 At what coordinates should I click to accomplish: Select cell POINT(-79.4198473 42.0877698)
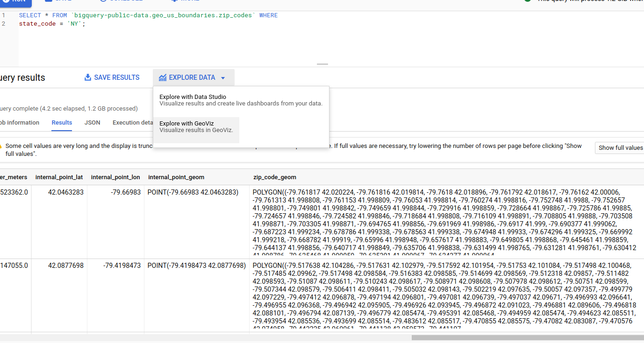click(x=197, y=265)
